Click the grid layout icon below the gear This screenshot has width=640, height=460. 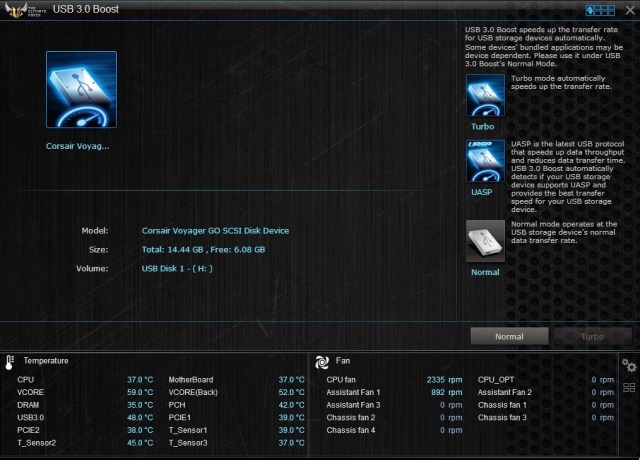pos(629,387)
